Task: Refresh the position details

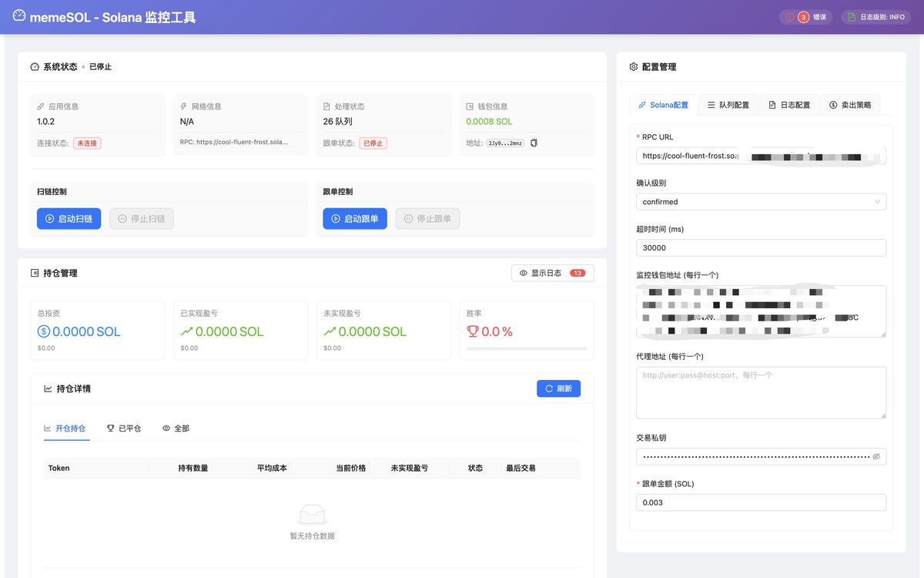Action: 558,388
